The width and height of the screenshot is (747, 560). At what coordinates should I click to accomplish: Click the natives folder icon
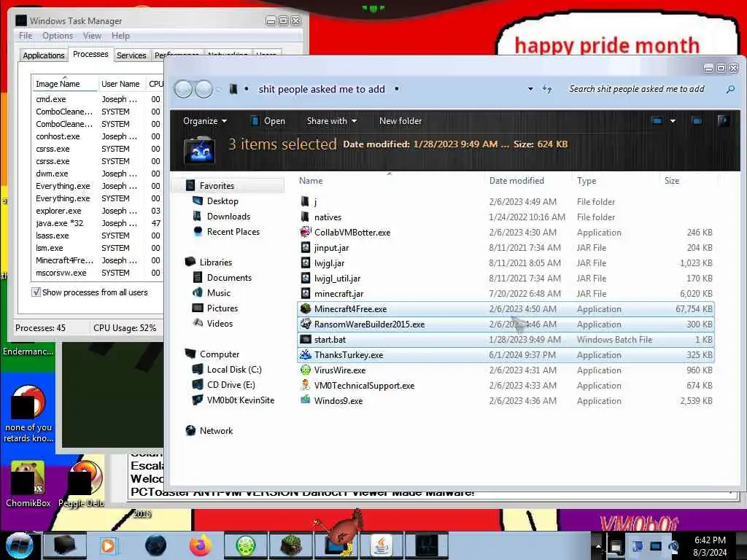tap(306, 217)
